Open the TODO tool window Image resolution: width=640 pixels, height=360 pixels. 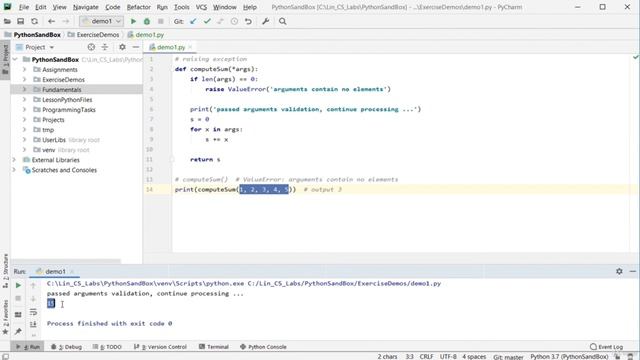click(107, 347)
